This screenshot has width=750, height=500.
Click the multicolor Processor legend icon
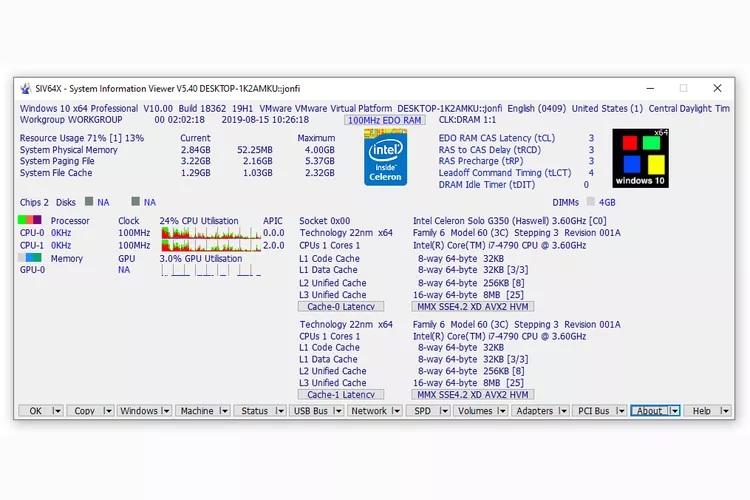(x=30, y=220)
